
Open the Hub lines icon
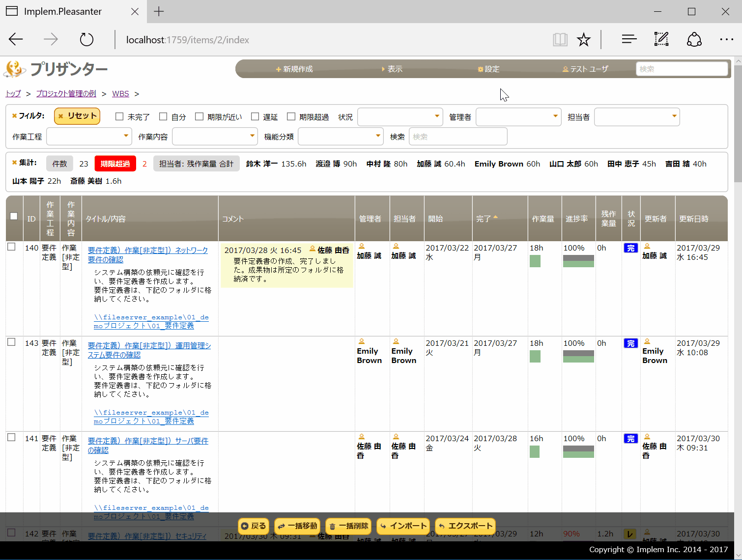point(629,39)
